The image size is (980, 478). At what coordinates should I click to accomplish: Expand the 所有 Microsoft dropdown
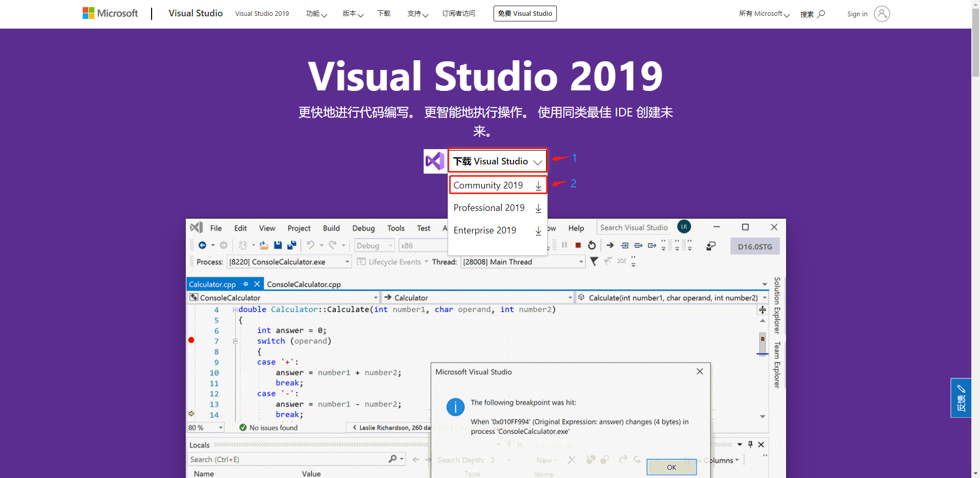[764, 14]
